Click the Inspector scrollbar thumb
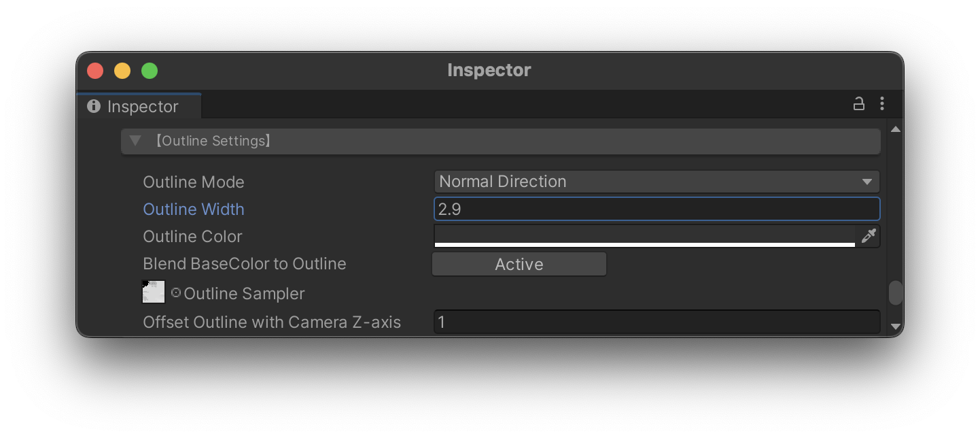This screenshot has width=980, height=438. [896, 292]
